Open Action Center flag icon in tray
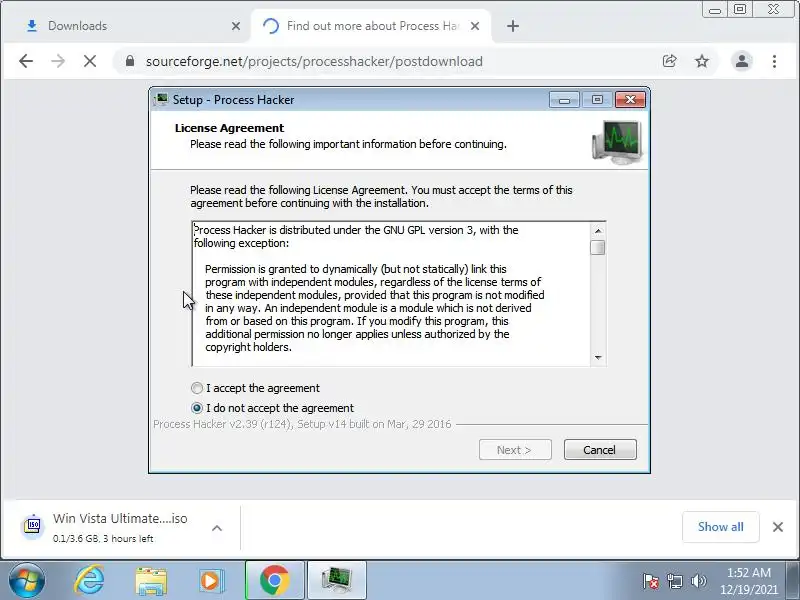Screen dimensions: 800x600 [x=651, y=581]
